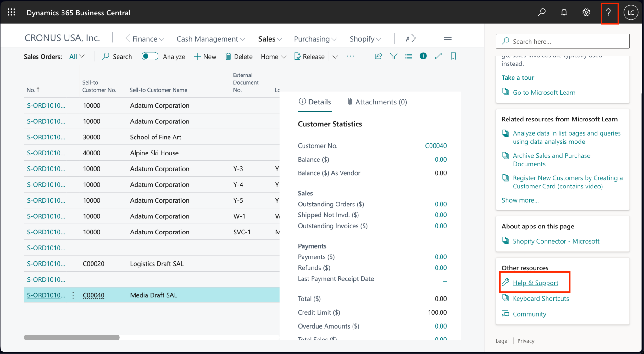Click the 'Take a tour' link
This screenshot has height=354, width=644.
tap(518, 77)
